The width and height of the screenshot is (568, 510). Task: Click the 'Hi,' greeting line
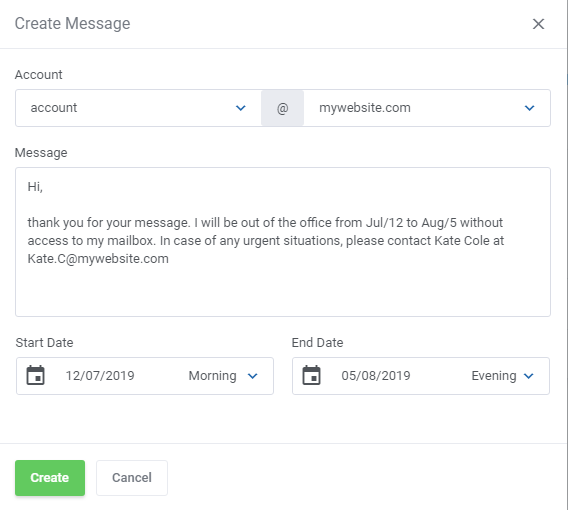click(35, 187)
